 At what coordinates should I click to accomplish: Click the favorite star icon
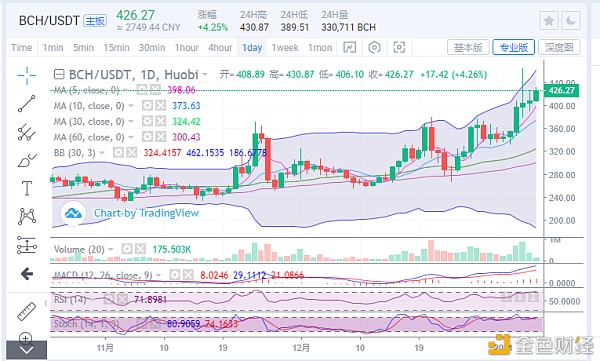point(549,21)
